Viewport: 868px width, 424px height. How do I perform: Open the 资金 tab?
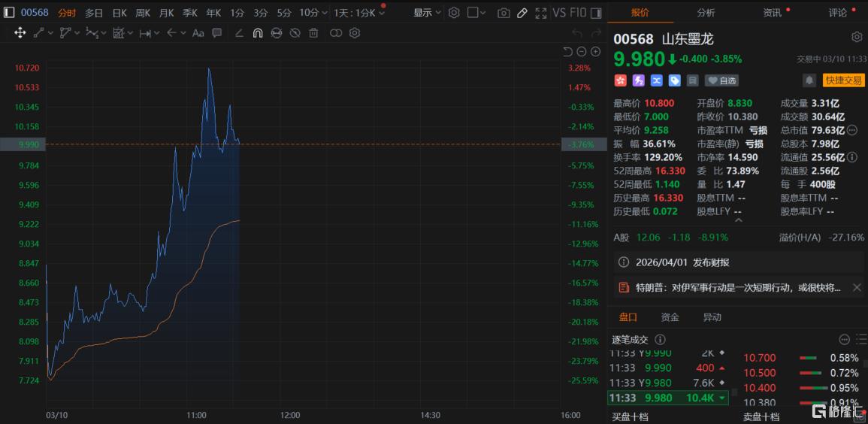[670, 317]
